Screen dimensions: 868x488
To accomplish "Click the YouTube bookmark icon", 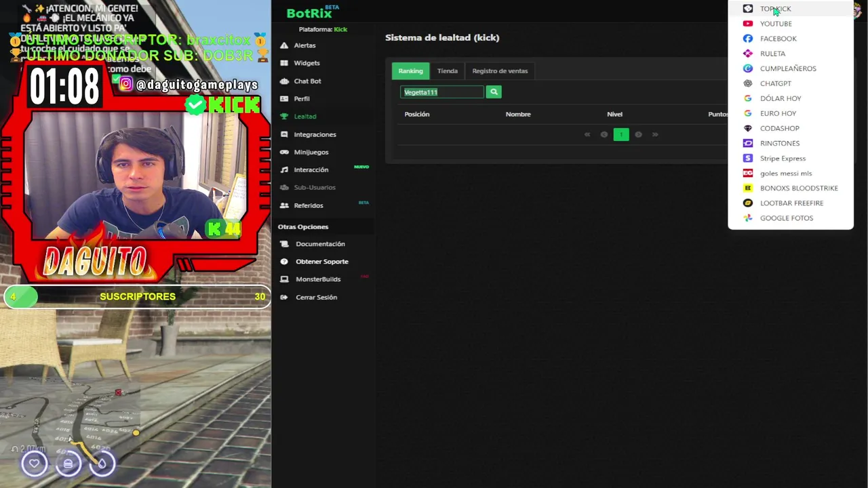I will [747, 24].
